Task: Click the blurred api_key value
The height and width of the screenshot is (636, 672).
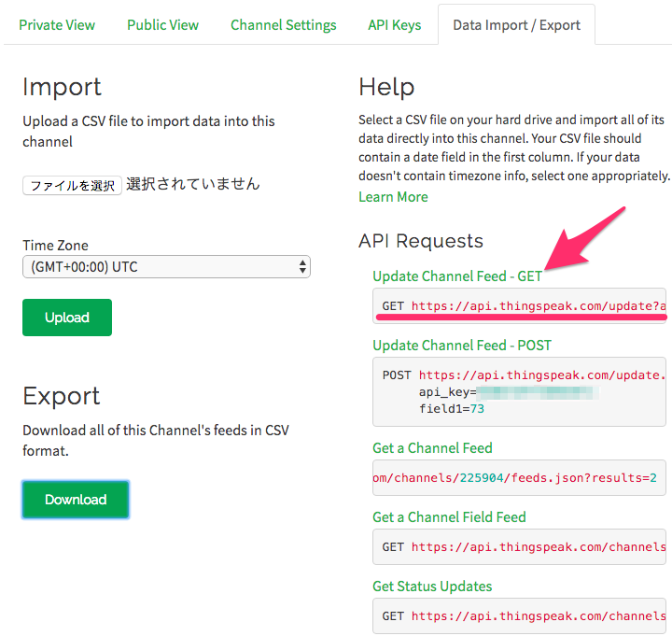Action: [x=538, y=392]
